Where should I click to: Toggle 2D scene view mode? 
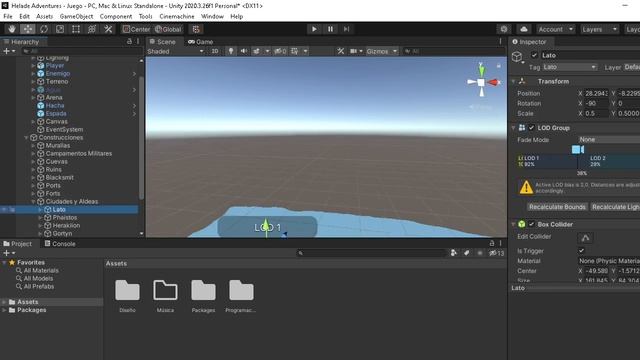(215, 51)
